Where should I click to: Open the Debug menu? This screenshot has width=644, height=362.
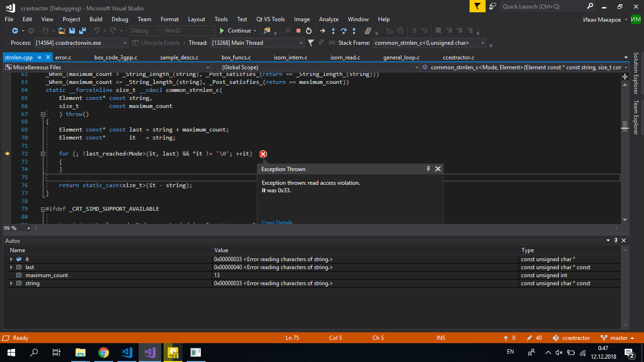(x=120, y=19)
